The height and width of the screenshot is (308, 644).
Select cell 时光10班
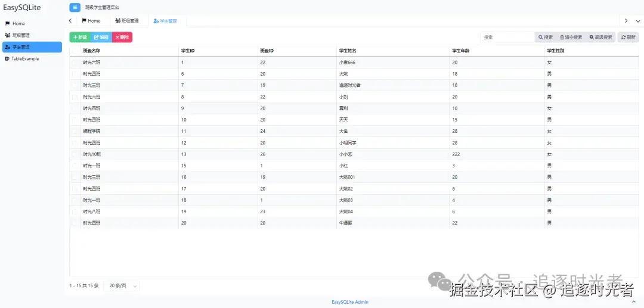coord(92,154)
